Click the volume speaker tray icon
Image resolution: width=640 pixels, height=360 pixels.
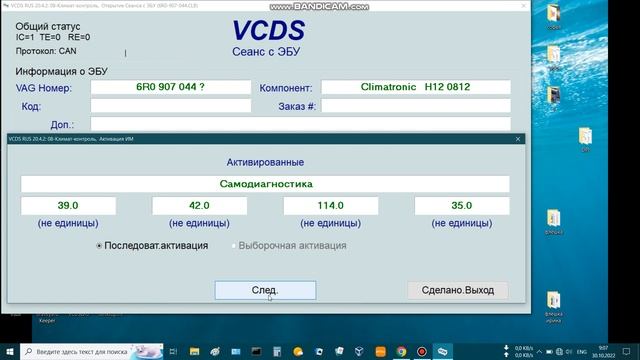click(x=569, y=351)
